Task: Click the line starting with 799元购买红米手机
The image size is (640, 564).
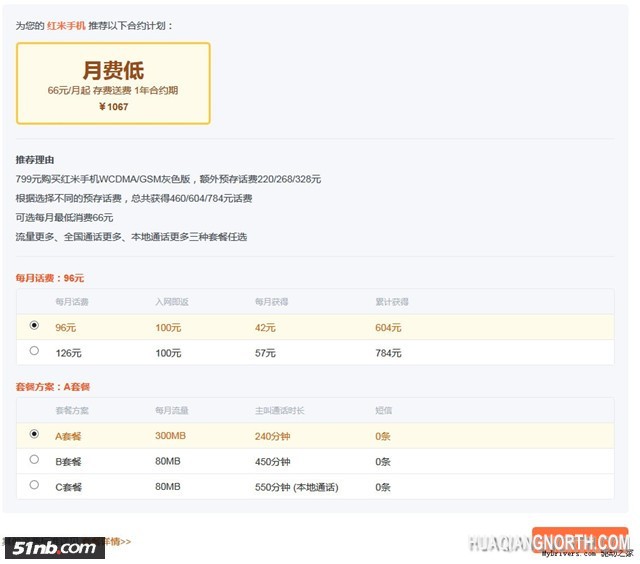Action: [x=168, y=179]
